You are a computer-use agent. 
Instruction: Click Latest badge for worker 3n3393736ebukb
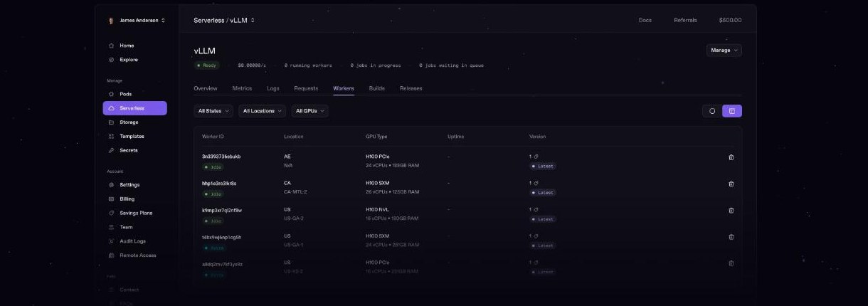pos(543,166)
